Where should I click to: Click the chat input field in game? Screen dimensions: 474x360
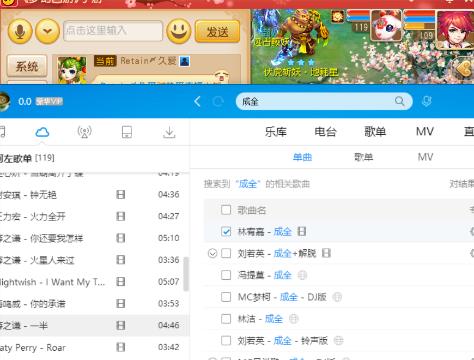pyautogui.click(x=113, y=31)
